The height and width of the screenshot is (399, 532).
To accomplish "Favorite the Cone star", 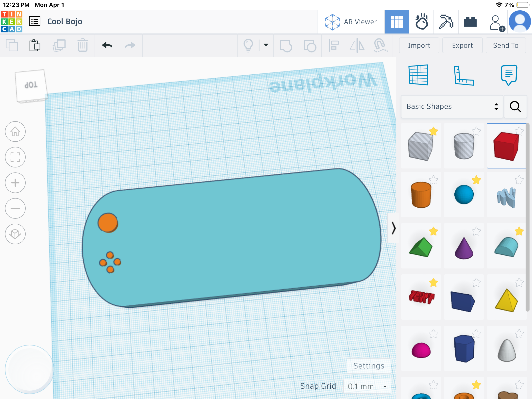I will click(476, 231).
